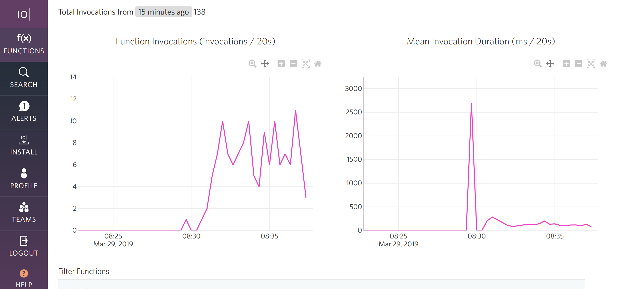644x289 pixels.
Task: Click the magnifying glass search icon in sidebar
Action: point(24,72)
